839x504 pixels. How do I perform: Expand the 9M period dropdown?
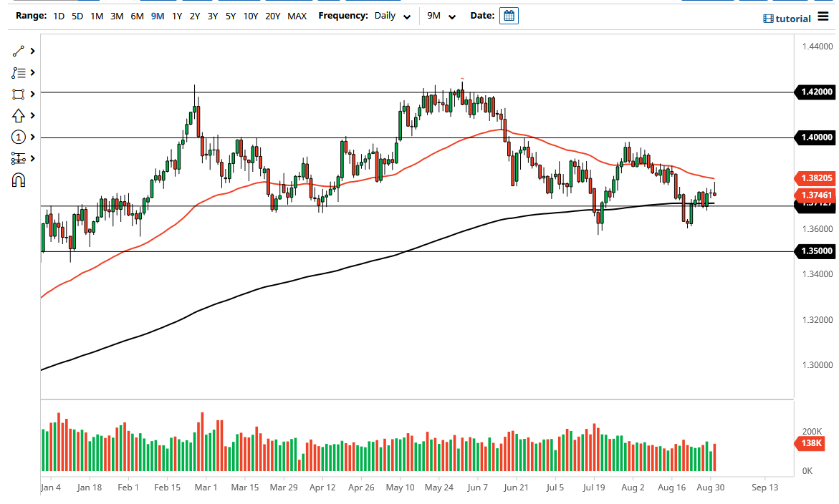pyautogui.click(x=440, y=15)
